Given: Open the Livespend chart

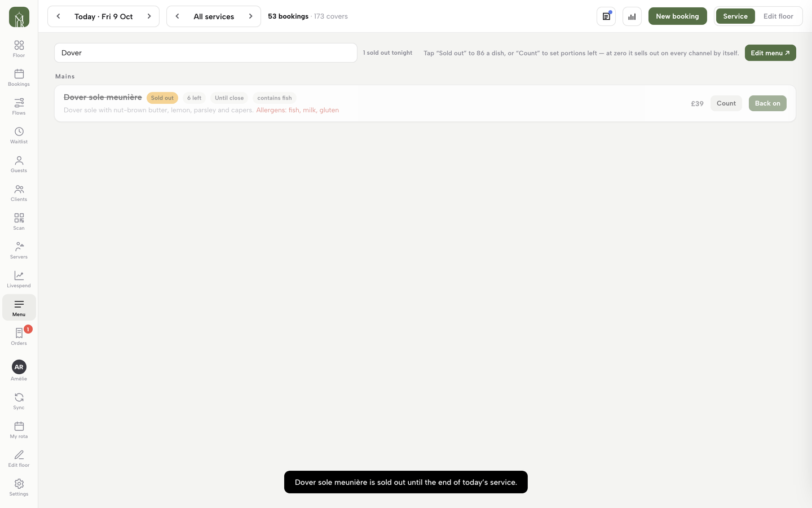Looking at the screenshot, I should pyautogui.click(x=19, y=279).
